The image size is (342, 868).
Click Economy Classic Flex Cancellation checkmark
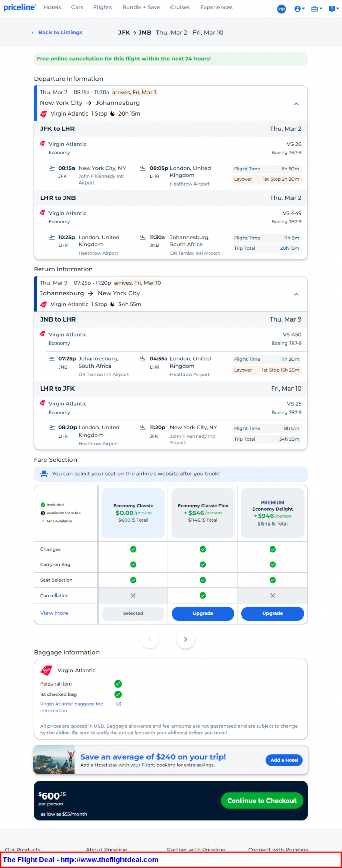tap(203, 596)
